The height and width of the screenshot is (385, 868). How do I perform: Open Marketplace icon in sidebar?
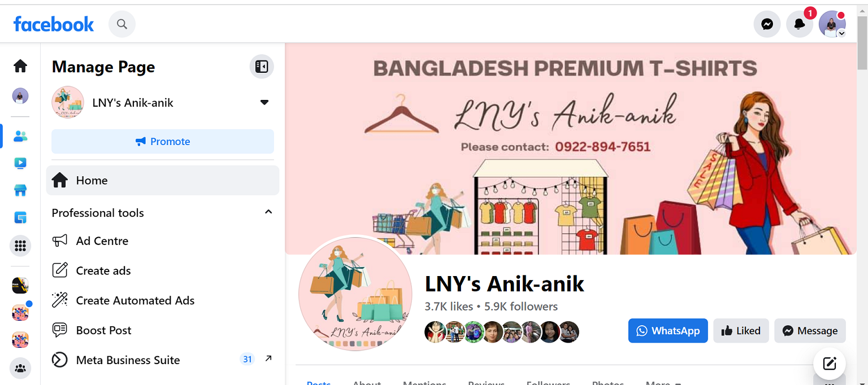(20, 190)
